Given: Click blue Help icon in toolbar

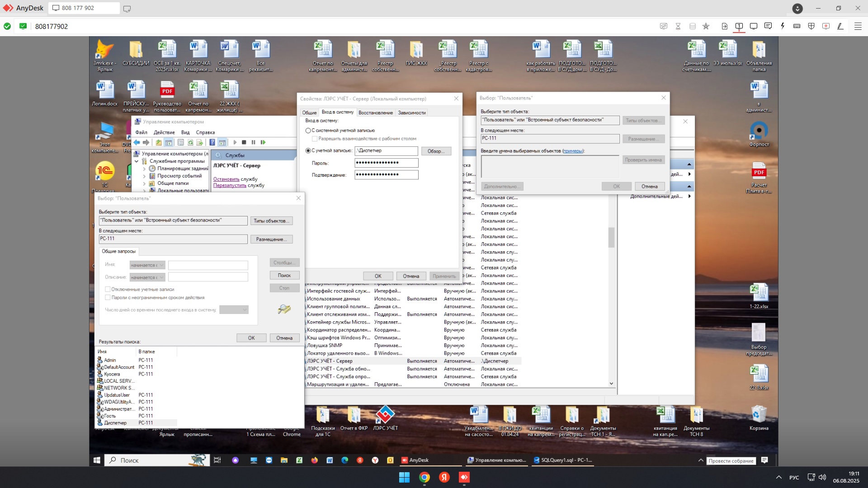Looking at the screenshot, I should [x=212, y=142].
